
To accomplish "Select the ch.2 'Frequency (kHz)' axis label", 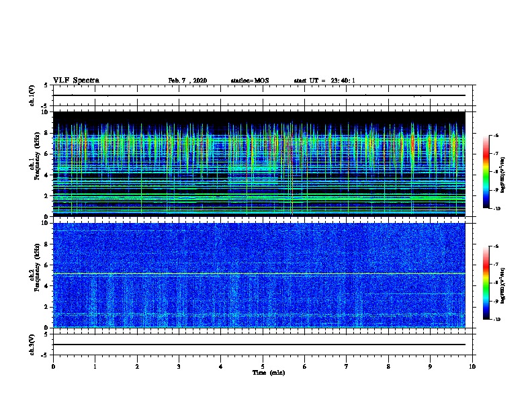I will (37, 267).
